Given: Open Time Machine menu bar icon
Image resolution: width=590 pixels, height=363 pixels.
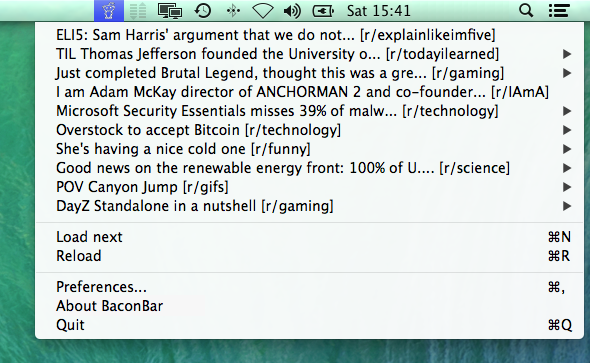Looking at the screenshot, I should pyautogui.click(x=203, y=11).
